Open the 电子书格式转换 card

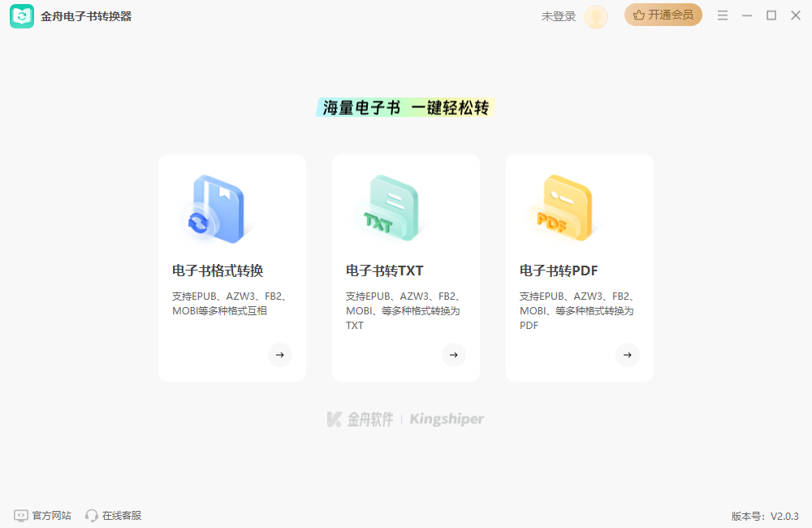pyautogui.click(x=232, y=268)
